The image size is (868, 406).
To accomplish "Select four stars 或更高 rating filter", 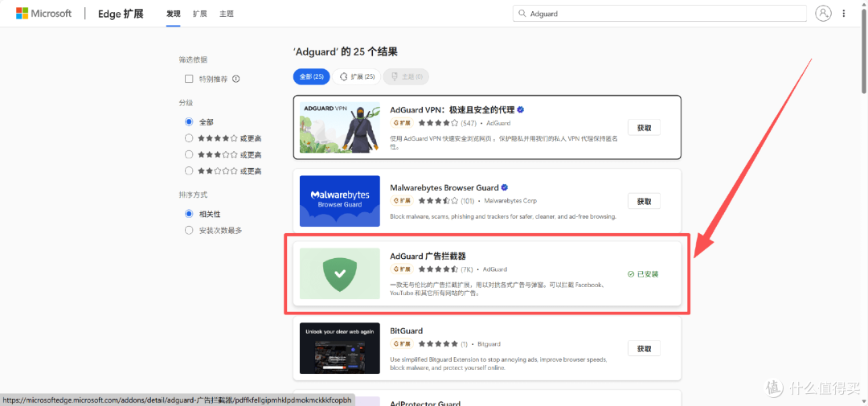I will coord(189,138).
